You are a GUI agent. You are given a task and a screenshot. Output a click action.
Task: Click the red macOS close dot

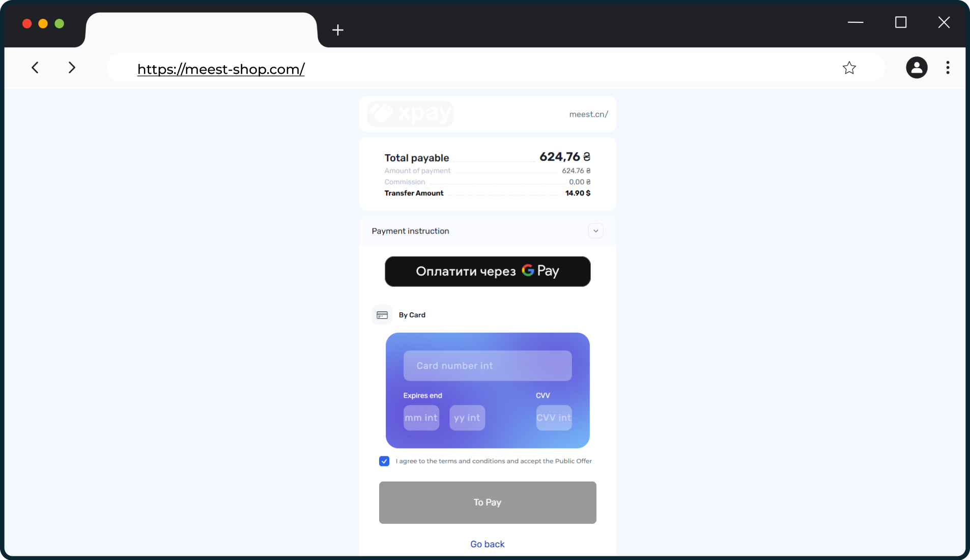tap(27, 23)
